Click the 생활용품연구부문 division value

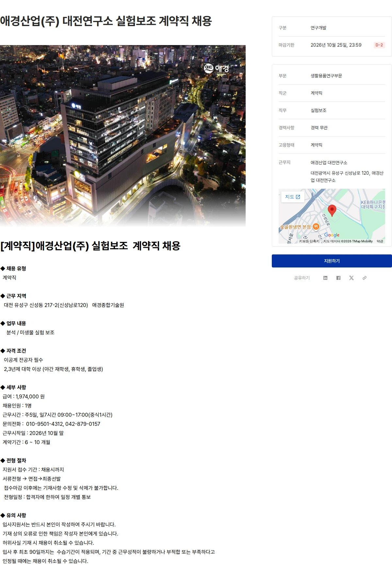(326, 76)
